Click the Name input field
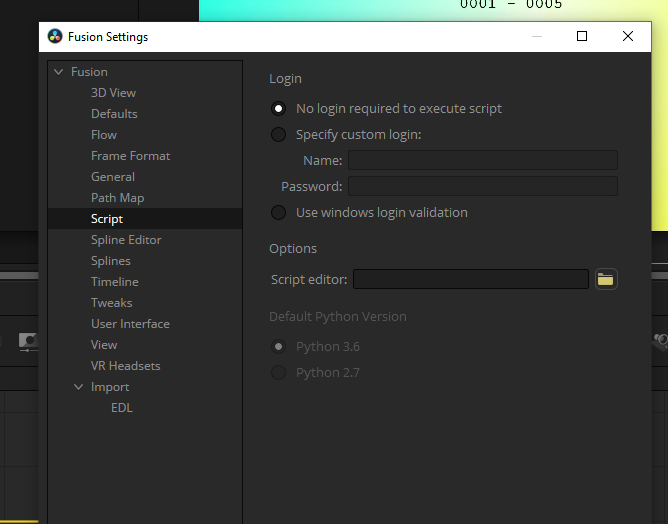Image resolution: width=668 pixels, height=524 pixels. (x=483, y=160)
